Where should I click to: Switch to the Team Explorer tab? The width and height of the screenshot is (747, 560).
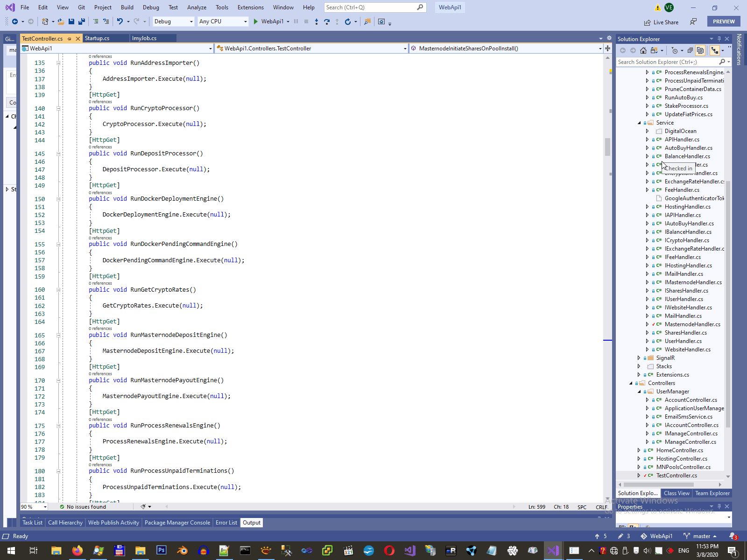pos(712,493)
